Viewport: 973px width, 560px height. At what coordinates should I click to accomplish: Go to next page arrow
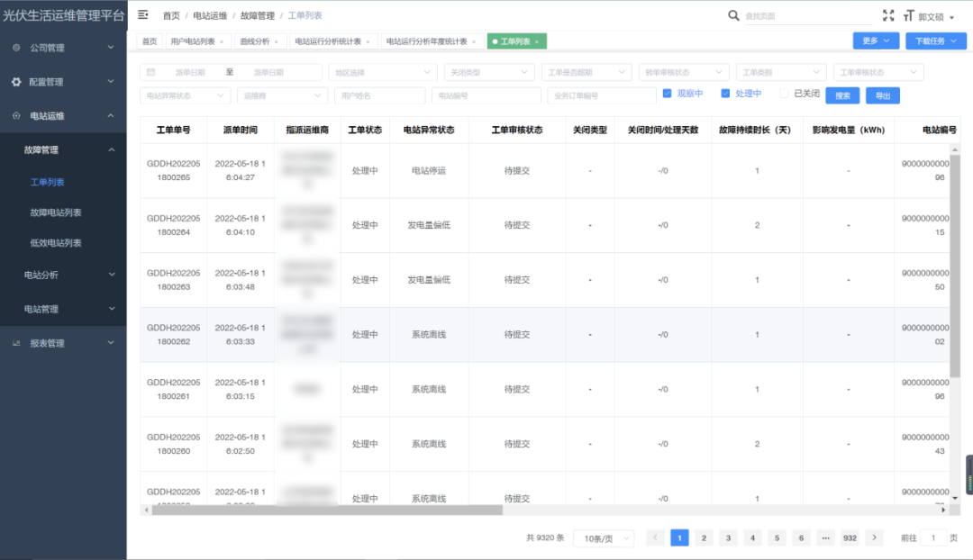(x=874, y=537)
